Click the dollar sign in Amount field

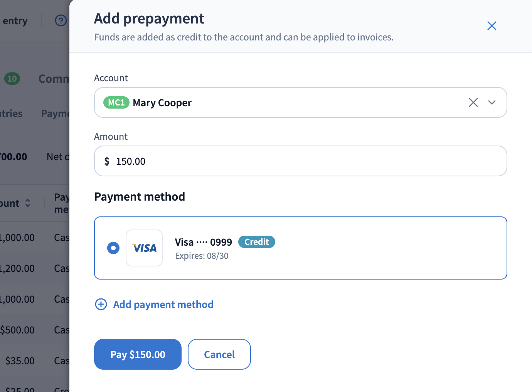107,161
